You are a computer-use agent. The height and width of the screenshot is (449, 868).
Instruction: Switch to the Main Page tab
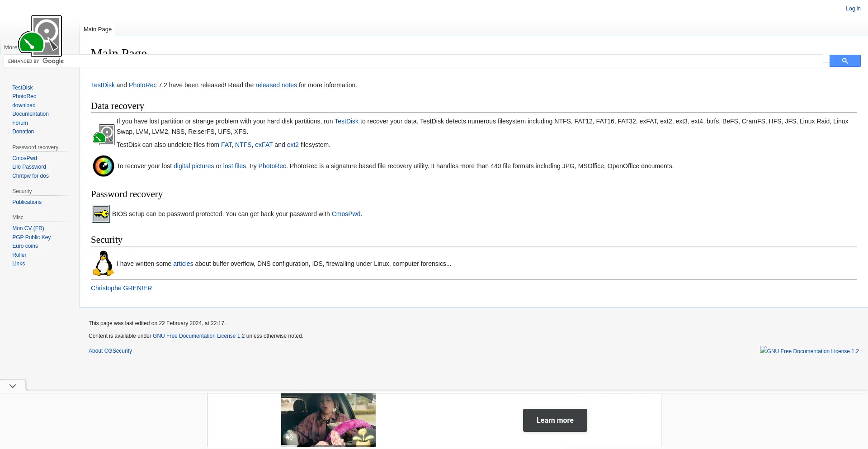(98, 29)
